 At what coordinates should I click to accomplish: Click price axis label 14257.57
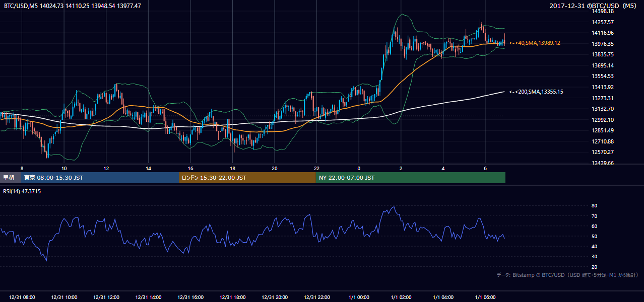603,22
